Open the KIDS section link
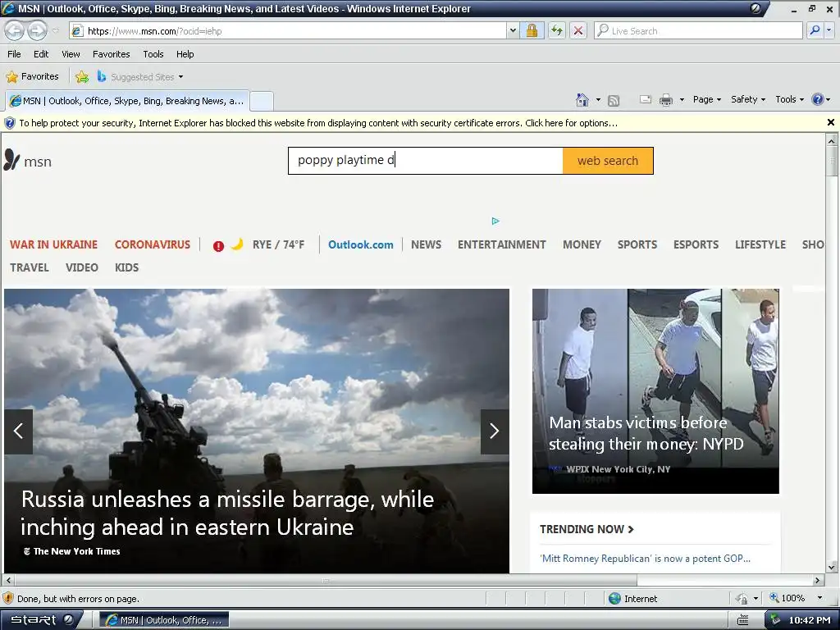 [126, 268]
